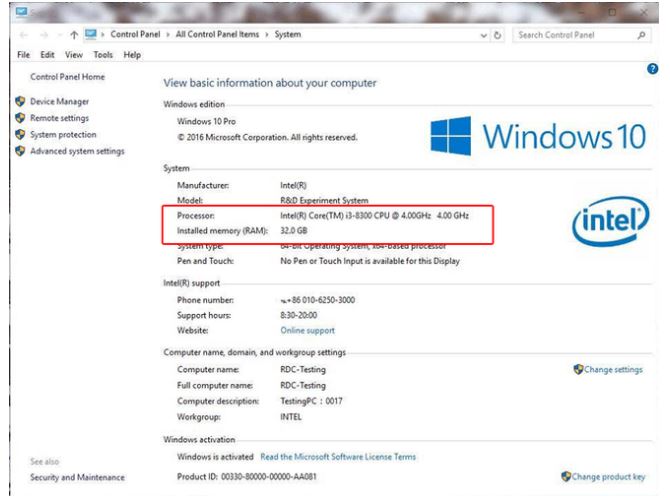The image size is (670, 504).
Task: Click the Refresh button beside the address bar
Action: [x=497, y=35]
